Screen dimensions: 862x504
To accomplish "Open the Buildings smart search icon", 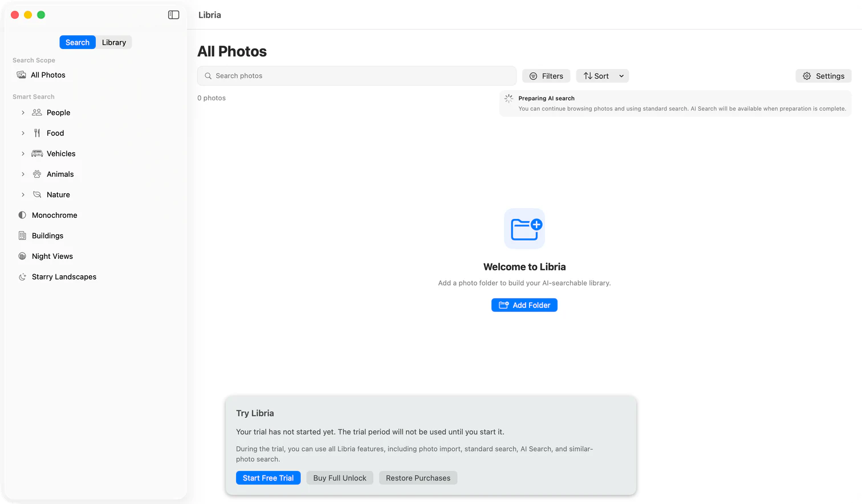I will (22, 235).
